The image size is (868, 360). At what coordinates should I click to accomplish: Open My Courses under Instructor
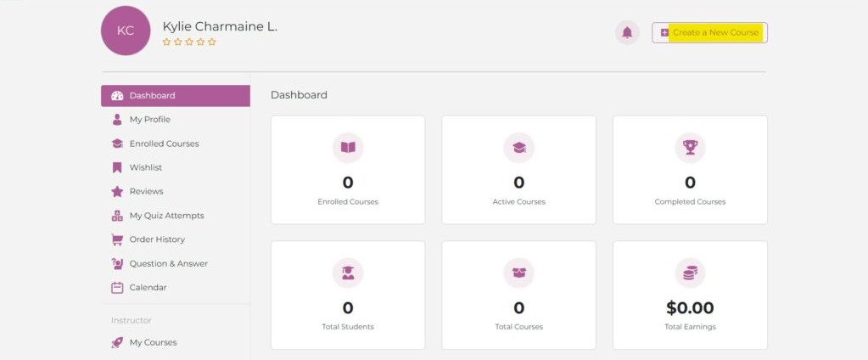153,342
